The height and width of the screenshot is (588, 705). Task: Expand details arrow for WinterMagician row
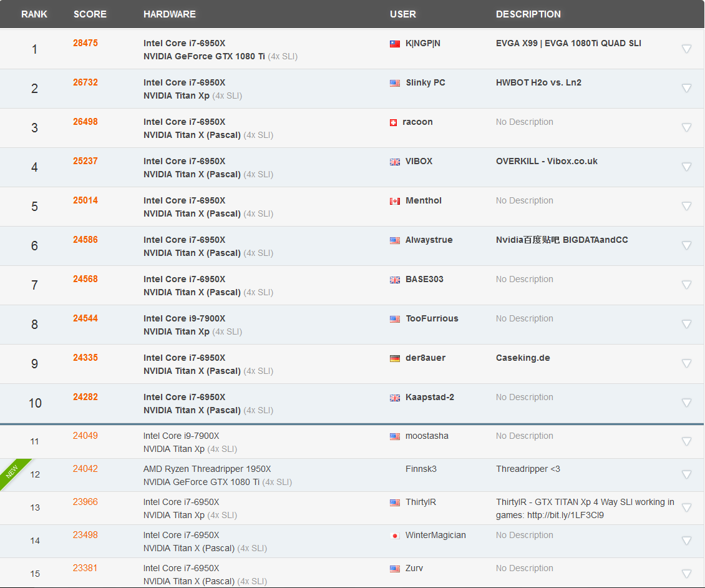tap(686, 541)
